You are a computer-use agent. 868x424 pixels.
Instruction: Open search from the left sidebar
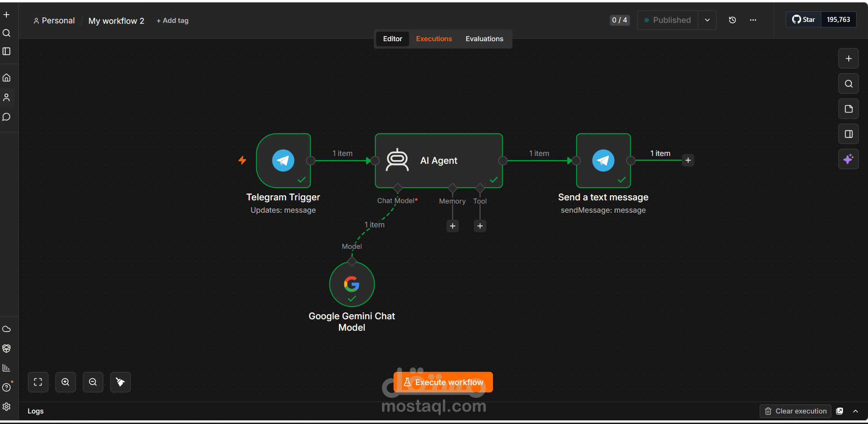pyautogui.click(x=6, y=33)
